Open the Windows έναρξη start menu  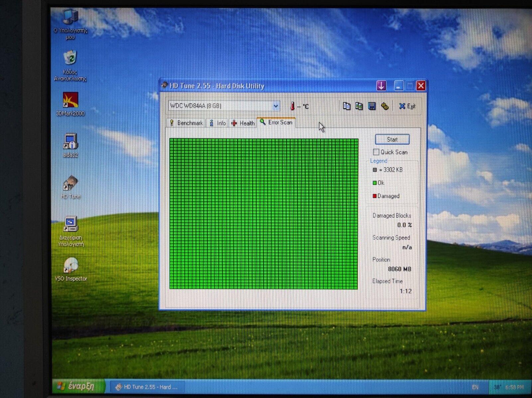click(x=78, y=386)
